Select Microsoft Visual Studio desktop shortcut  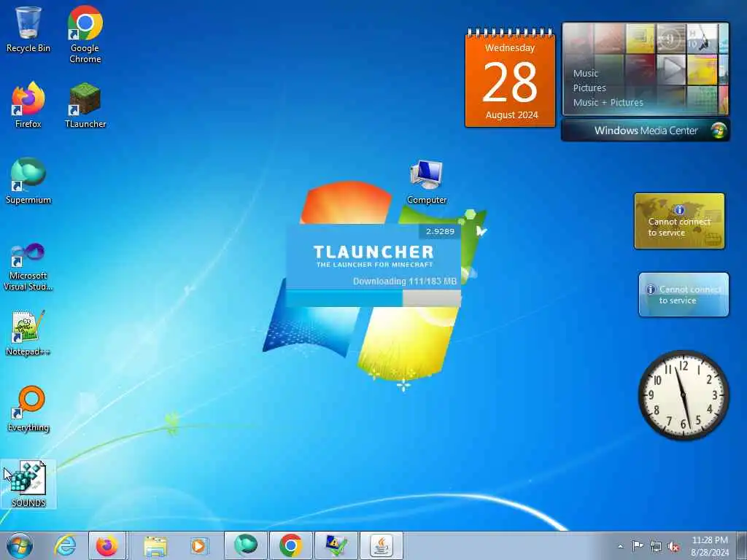[x=28, y=267]
